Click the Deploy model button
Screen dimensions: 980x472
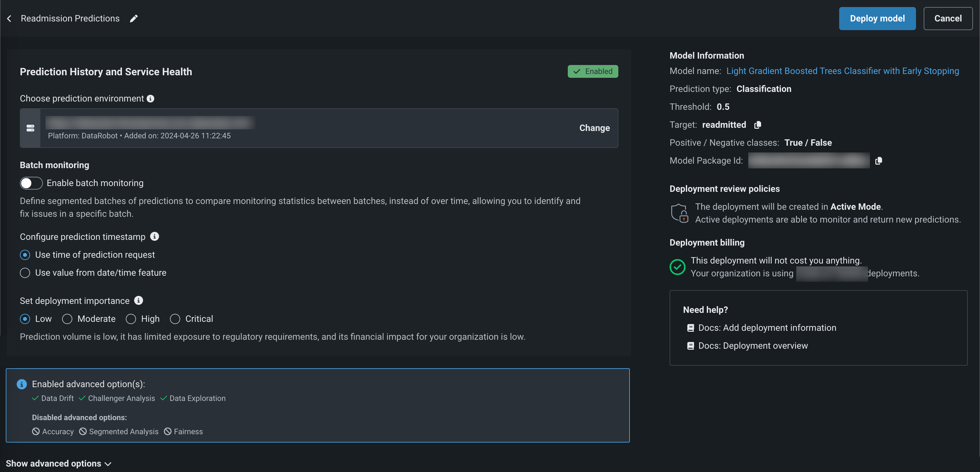pos(877,19)
